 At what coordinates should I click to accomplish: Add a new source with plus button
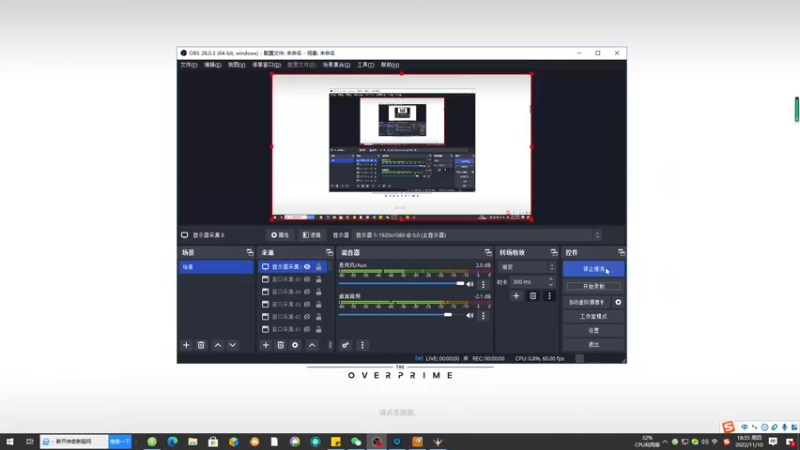[266, 345]
